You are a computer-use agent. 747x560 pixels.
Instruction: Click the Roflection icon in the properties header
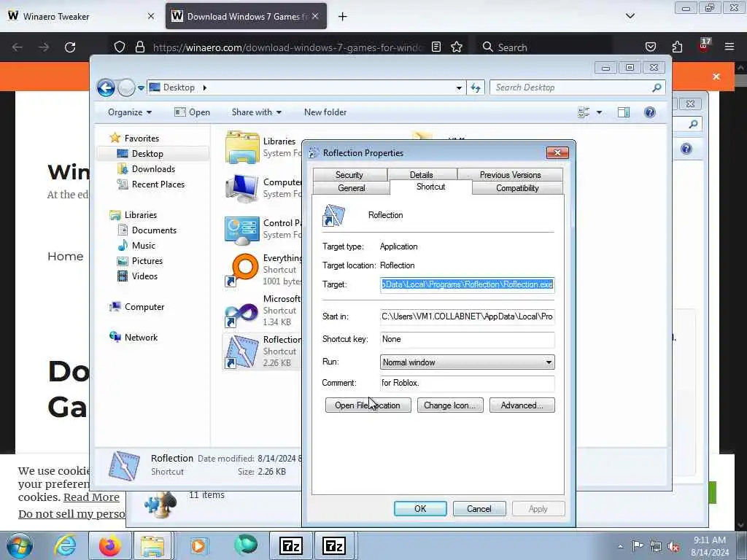pyautogui.click(x=333, y=215)
